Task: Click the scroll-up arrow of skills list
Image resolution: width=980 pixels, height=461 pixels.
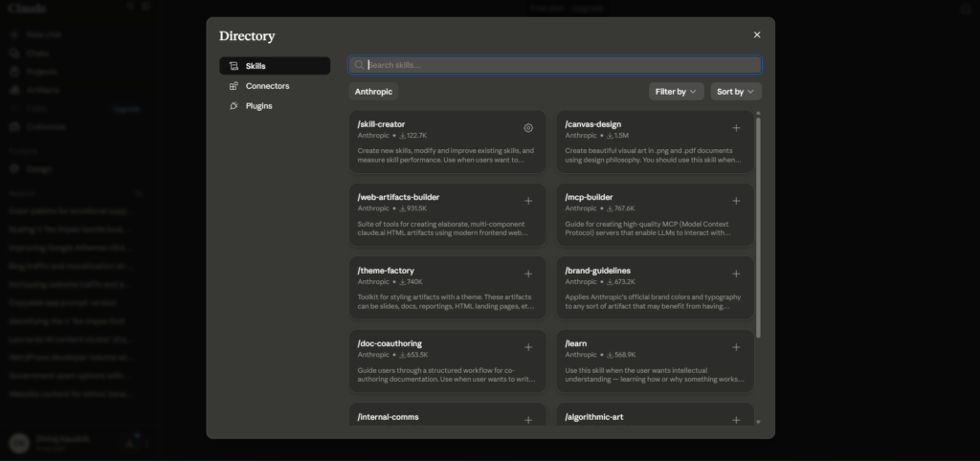Action: (x=759, y=114)
